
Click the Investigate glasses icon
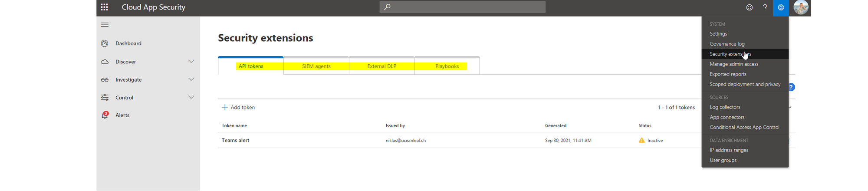point(105,80)
